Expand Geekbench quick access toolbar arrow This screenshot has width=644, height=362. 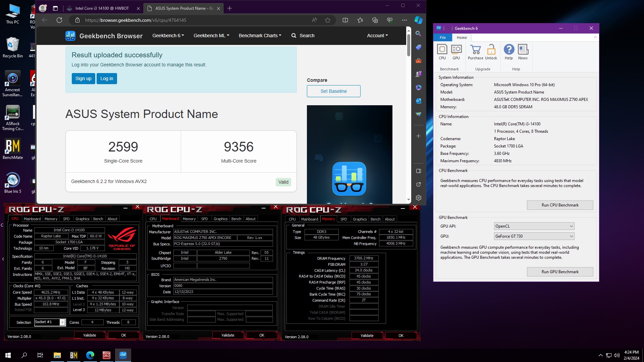tap(448, 28)
